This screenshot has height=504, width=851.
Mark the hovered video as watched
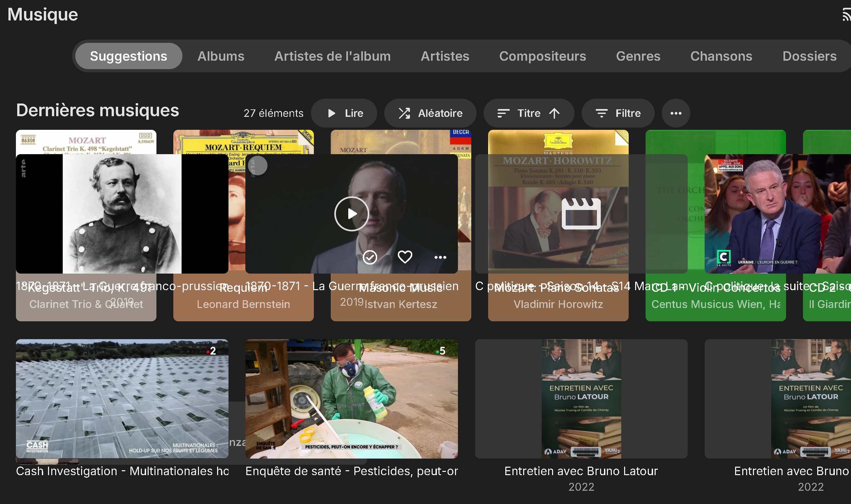[x=370, y=257]
